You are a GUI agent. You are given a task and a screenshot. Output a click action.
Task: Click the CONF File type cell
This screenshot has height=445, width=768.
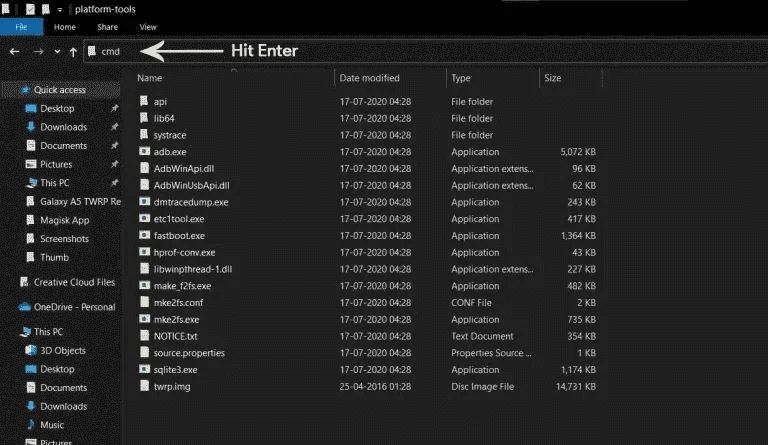(471, 303)
